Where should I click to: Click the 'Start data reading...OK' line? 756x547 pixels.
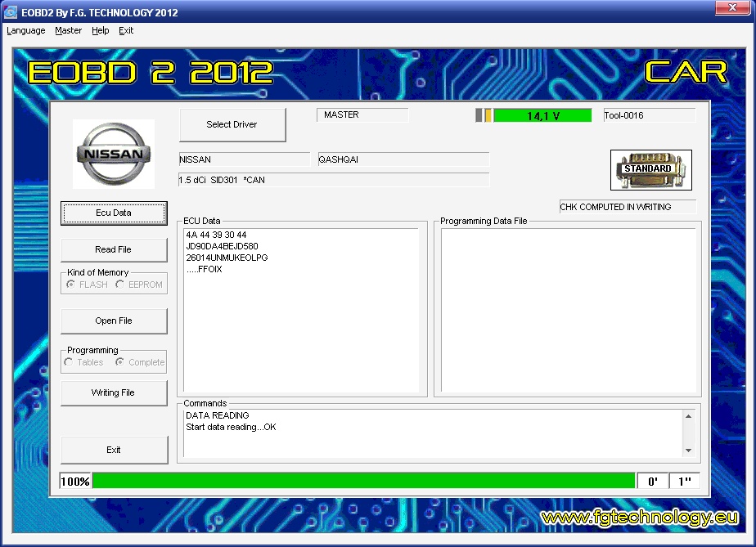(x=231, y=427)
